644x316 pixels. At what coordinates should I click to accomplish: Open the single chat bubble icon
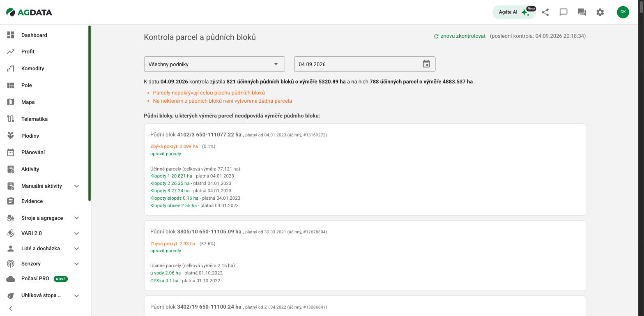pos(563,12)
